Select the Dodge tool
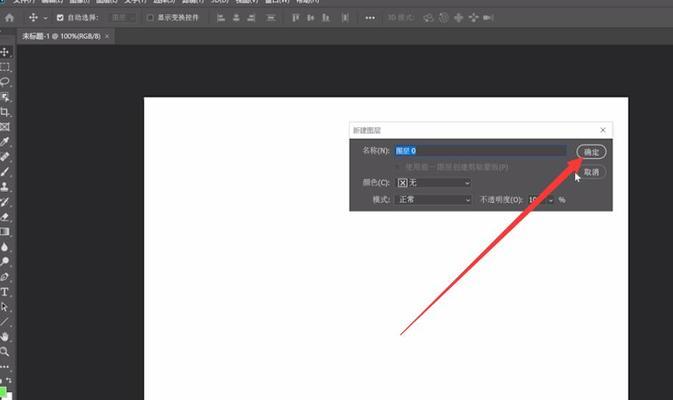The image size is (673, 400). pos(5,261)
